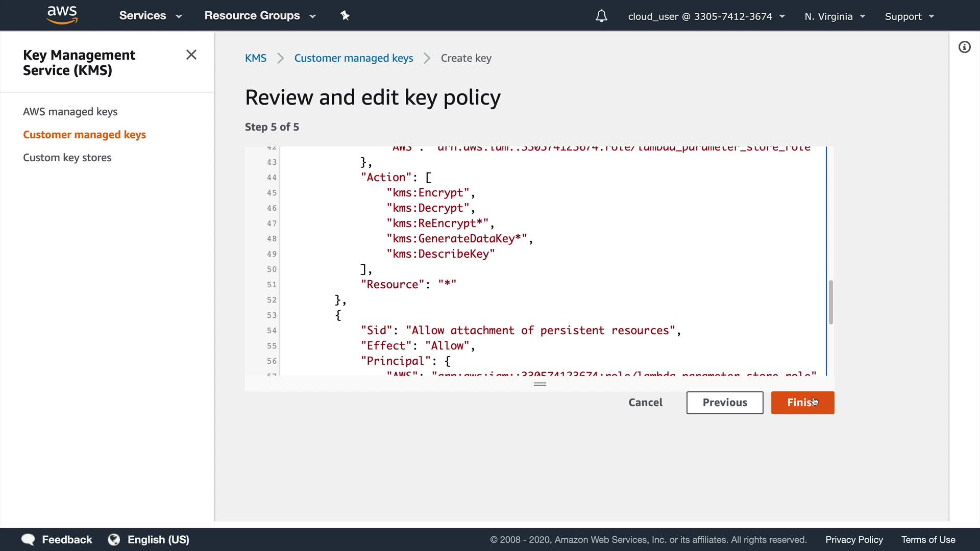Go to AWS managed keys
The height and width of the screenshot is (551, 980).
(70, 111)
